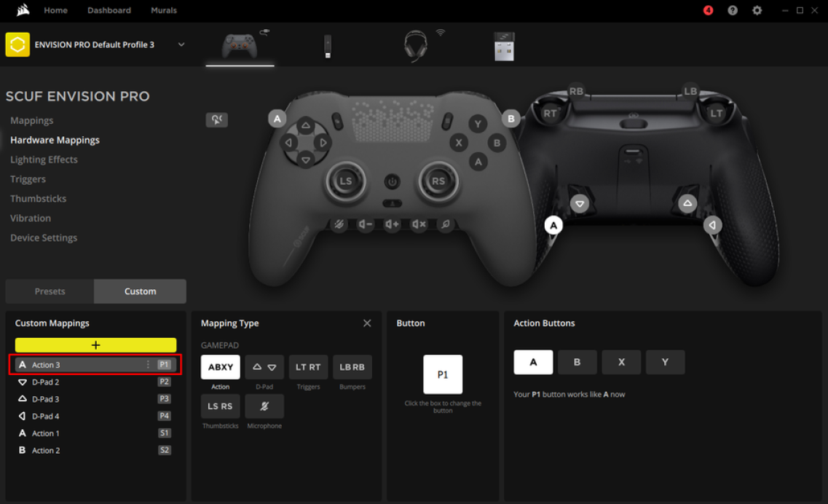This screenshot has width=828, height=504.
Task: Select the back paddle up-arrow marker
Action: 687,203
